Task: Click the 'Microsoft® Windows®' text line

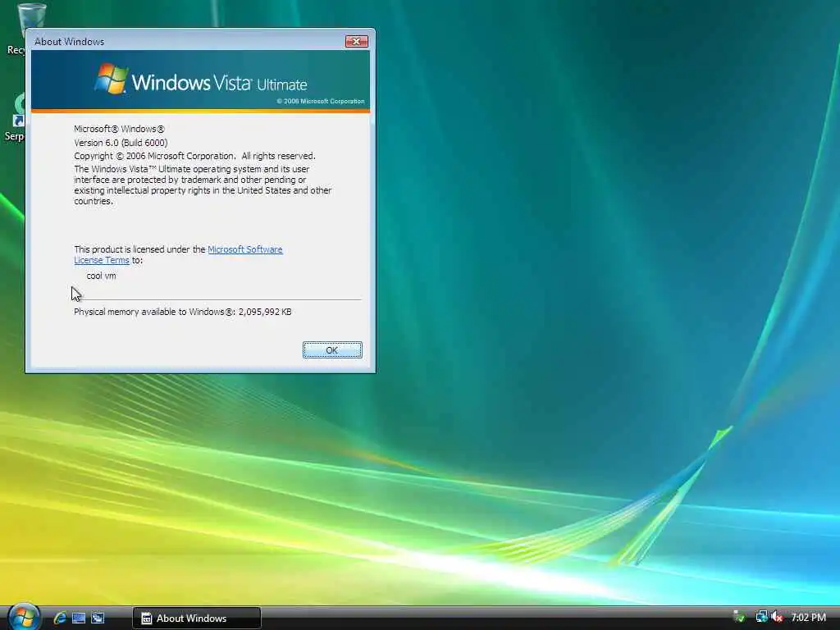Action: (119, 129)
